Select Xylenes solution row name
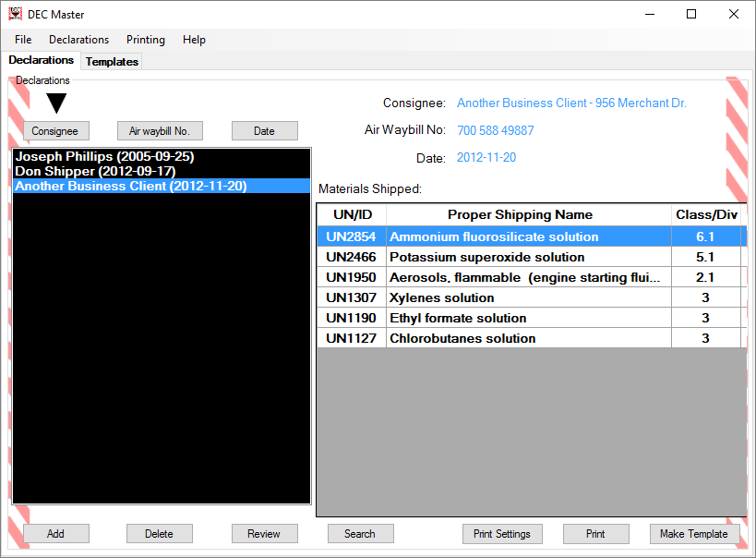 (529, 297)
